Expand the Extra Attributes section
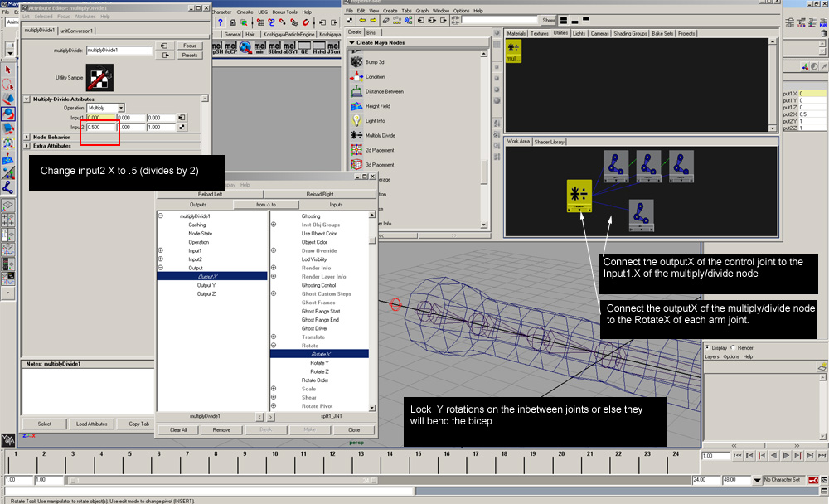Screen dimensions: 829x504 coord(27,145)
